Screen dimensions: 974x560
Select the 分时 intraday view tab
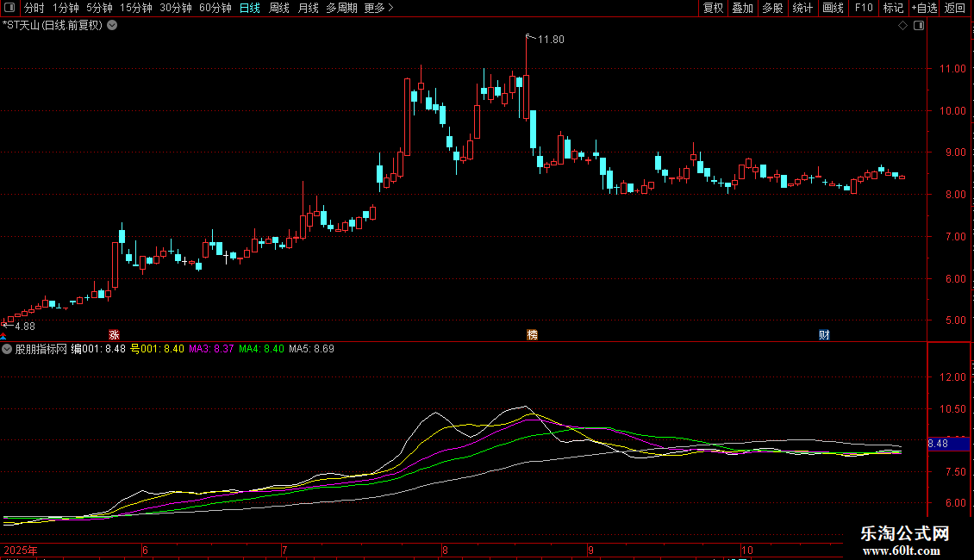(34, 8)
